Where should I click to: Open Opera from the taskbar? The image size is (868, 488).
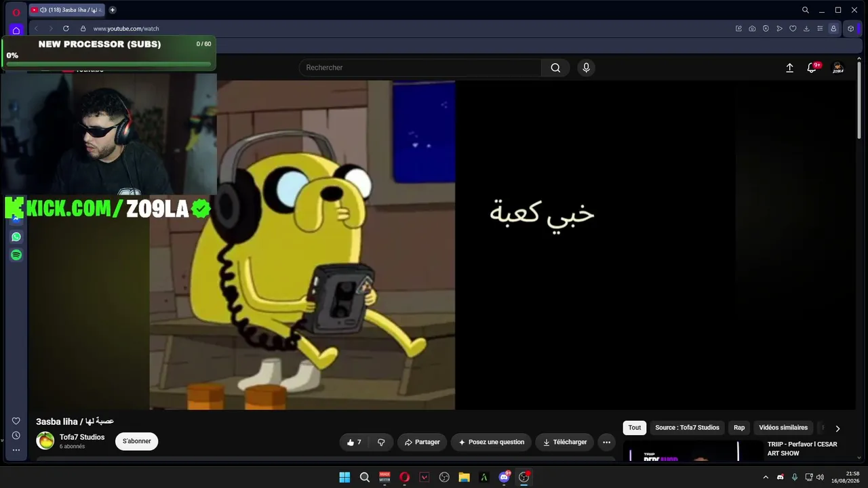pos(405,477)
